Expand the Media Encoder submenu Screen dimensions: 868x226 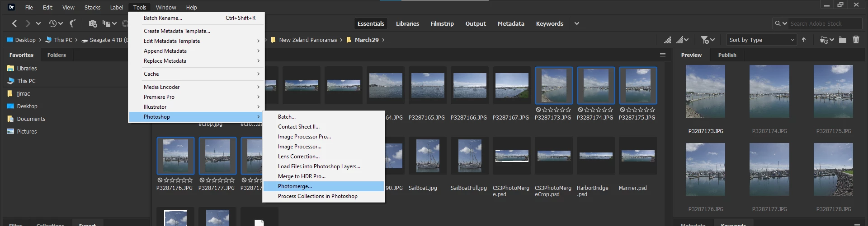(x=197, y=87)
